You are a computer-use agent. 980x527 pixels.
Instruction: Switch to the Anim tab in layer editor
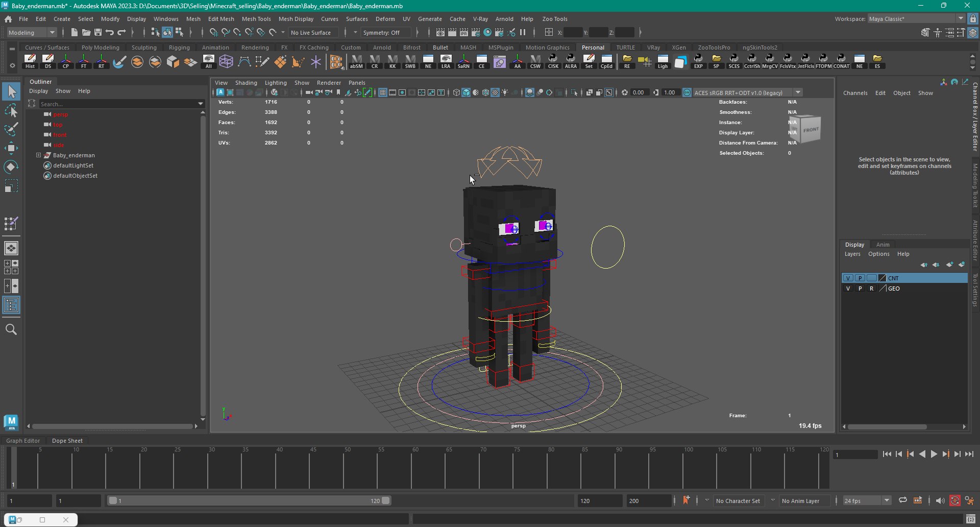click(x=883, y=245)
